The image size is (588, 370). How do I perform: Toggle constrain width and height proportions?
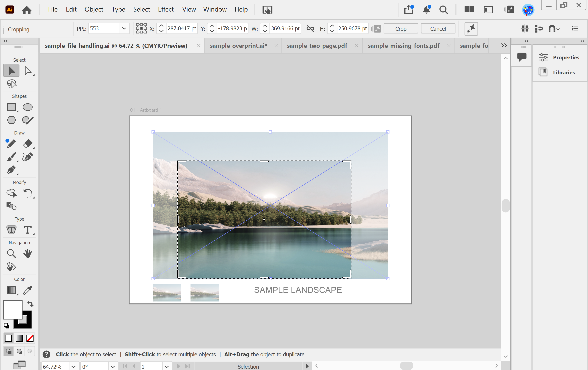310,29
